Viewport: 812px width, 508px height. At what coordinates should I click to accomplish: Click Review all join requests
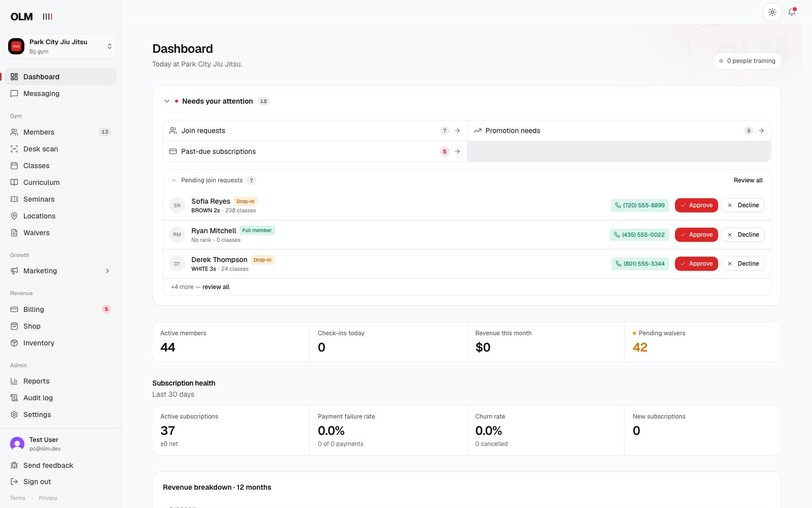(x=748, y=180)
